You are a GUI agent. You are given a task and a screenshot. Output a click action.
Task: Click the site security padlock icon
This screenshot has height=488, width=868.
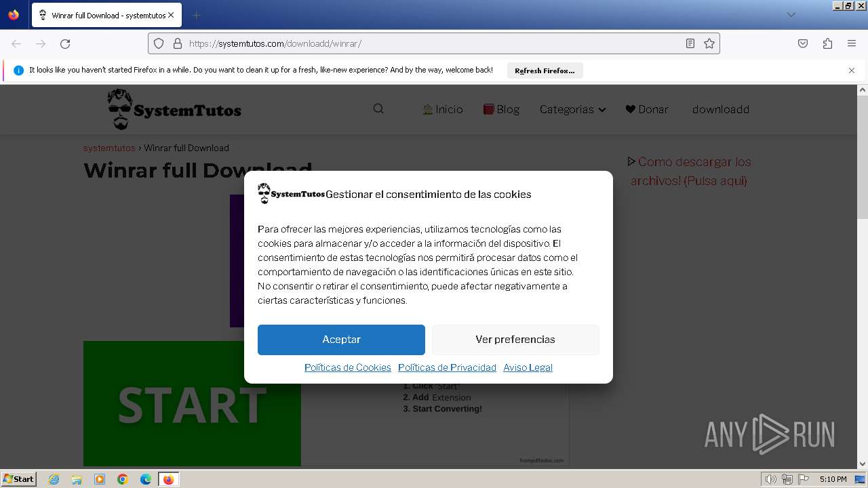tap(178, 43)
